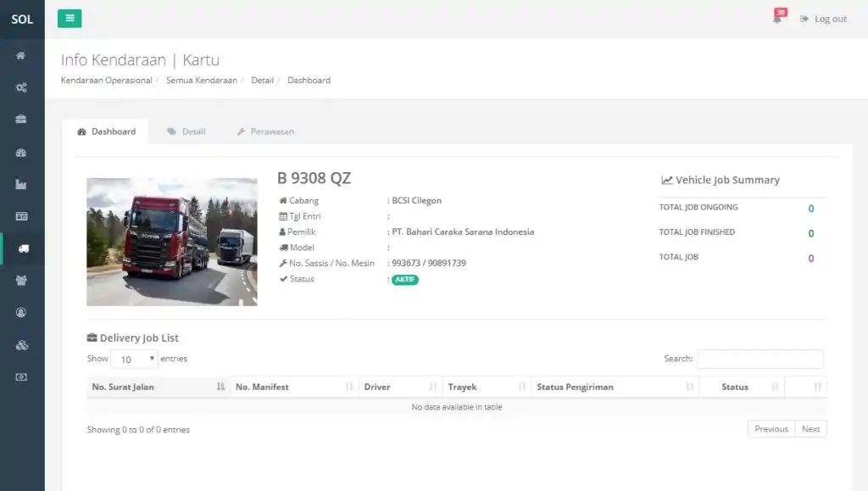This screenshot has height=491, width=868.
Task: Open the briefcase icon in sidebar
Action: (x=21, y=119)
